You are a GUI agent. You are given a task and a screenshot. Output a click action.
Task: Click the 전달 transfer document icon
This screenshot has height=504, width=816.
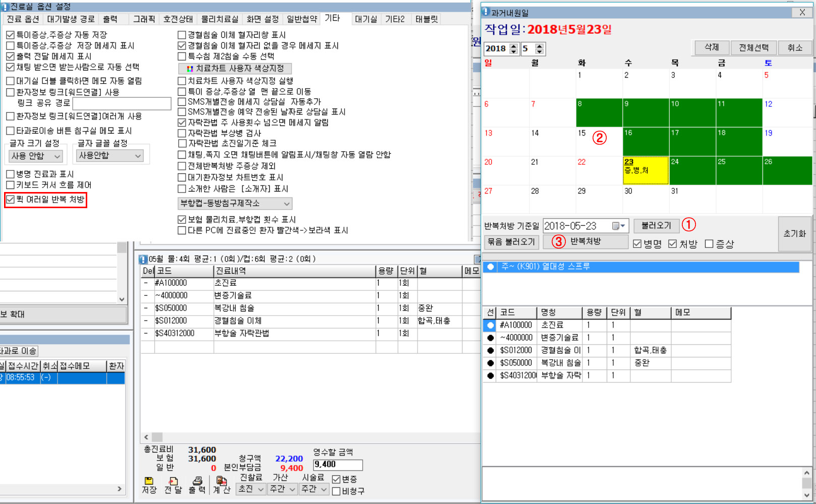click(173, 481)
